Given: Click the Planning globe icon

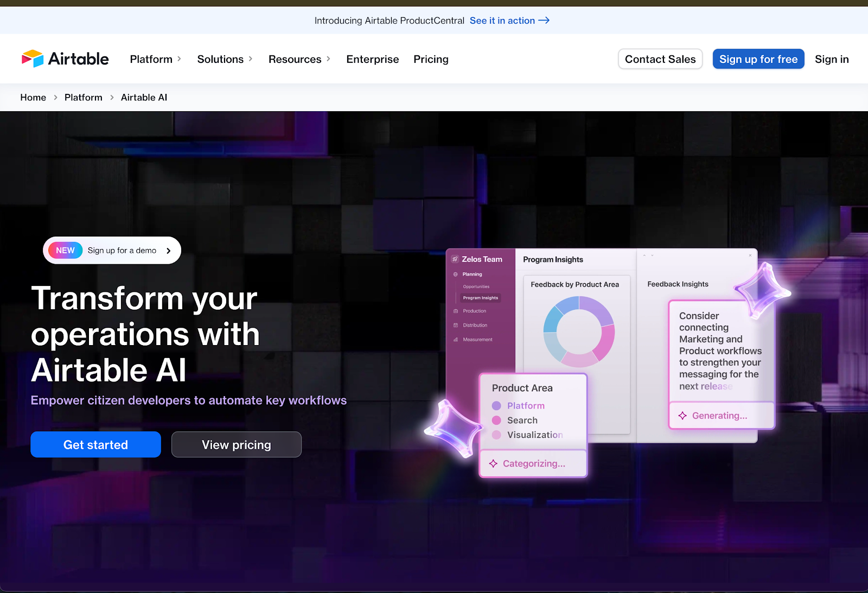Looking at the screenshot, I should [x=456, y=275].
